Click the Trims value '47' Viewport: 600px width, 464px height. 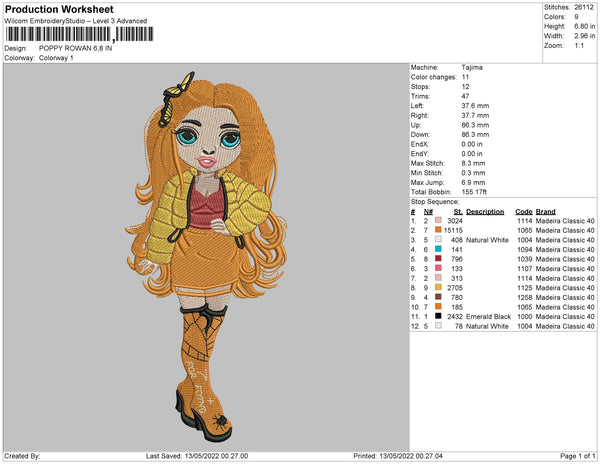[x=465, y=96]
